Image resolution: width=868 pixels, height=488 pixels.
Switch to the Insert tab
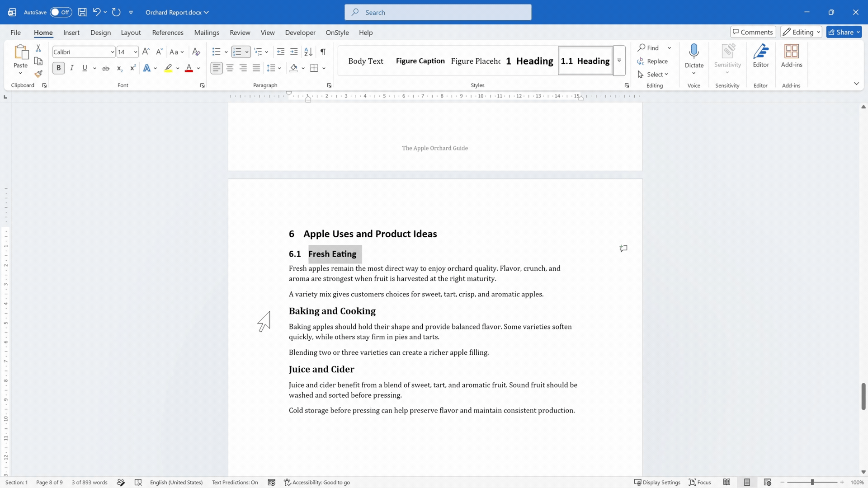click(x=71, y=33)
